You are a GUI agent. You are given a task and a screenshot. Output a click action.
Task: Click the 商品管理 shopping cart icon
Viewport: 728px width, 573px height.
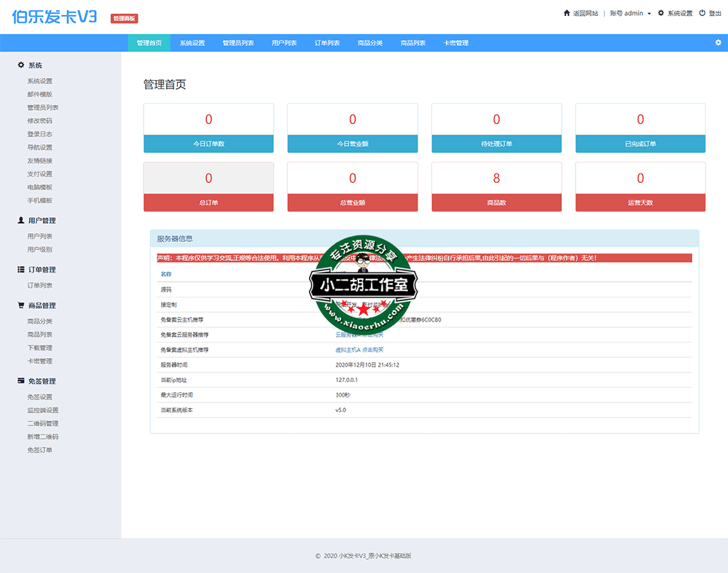tap(21, 305)
